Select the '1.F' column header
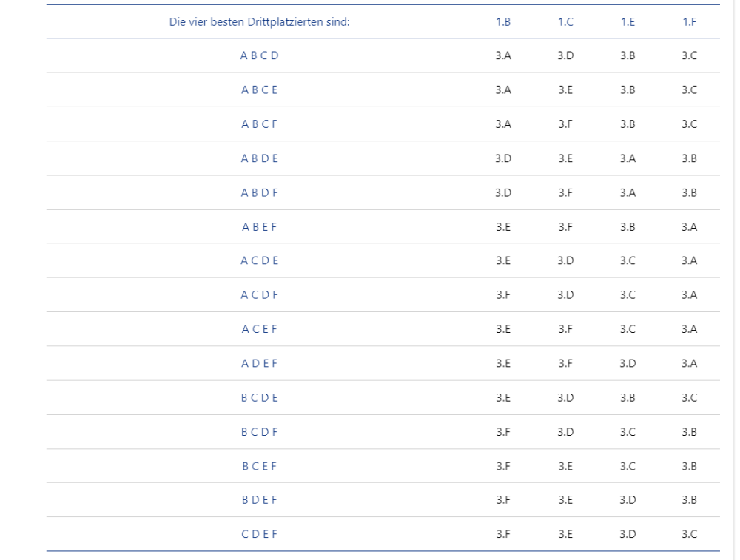Screen dimensions: 740x560 point(689,21)
